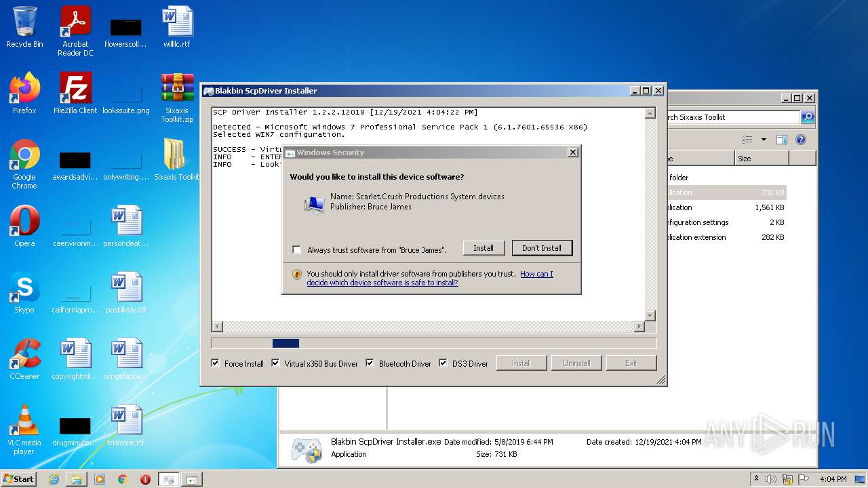Change view icon in Explorer toolbar

point(747,140)
